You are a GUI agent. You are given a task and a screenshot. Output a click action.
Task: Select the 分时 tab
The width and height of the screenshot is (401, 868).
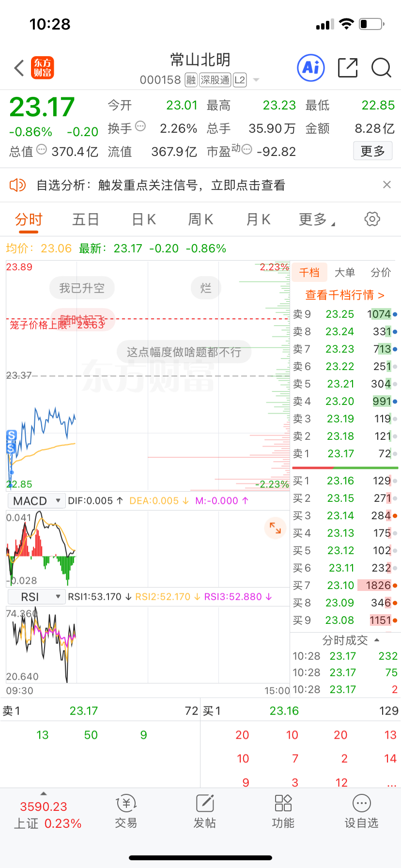[x=29, y=219]
